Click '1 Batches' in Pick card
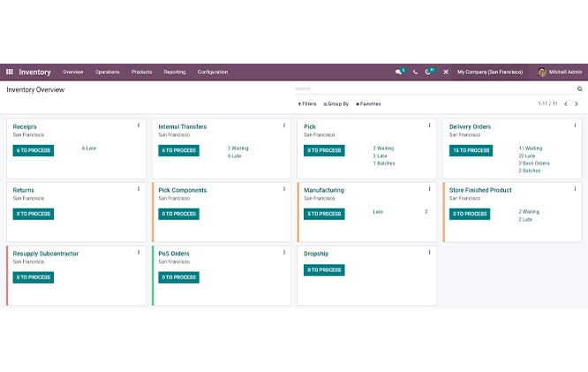This screenshot has width=588, height=372. click(384, 163)
